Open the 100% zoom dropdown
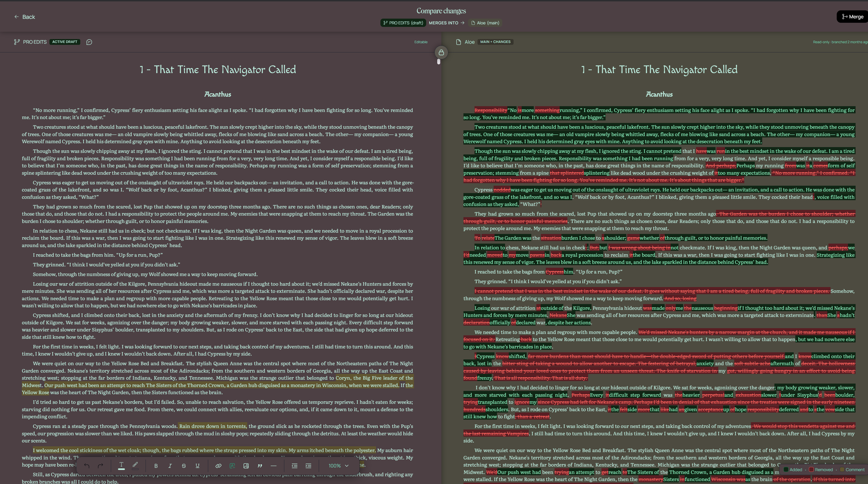The image size is (868, 484). point(339,466)
